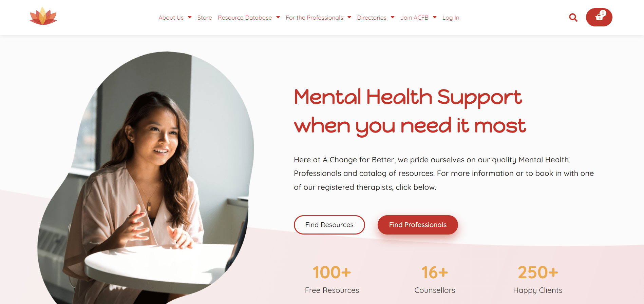Click the 250+ Happy Clients counter
This screenshot has height=304, width=644.
538,280
